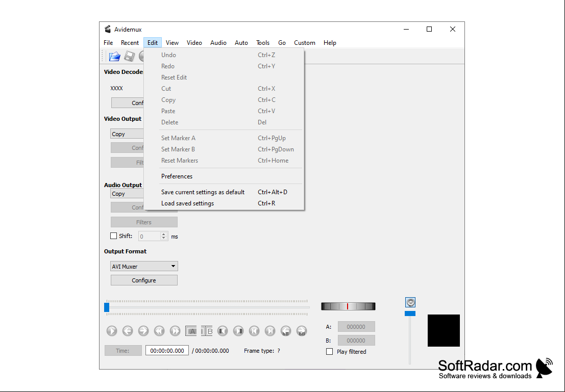This screenshot has width=565, height=392.
Task: Tick the Play filtered checkbox
Action: pyautogui.click(x=329, y=351)
